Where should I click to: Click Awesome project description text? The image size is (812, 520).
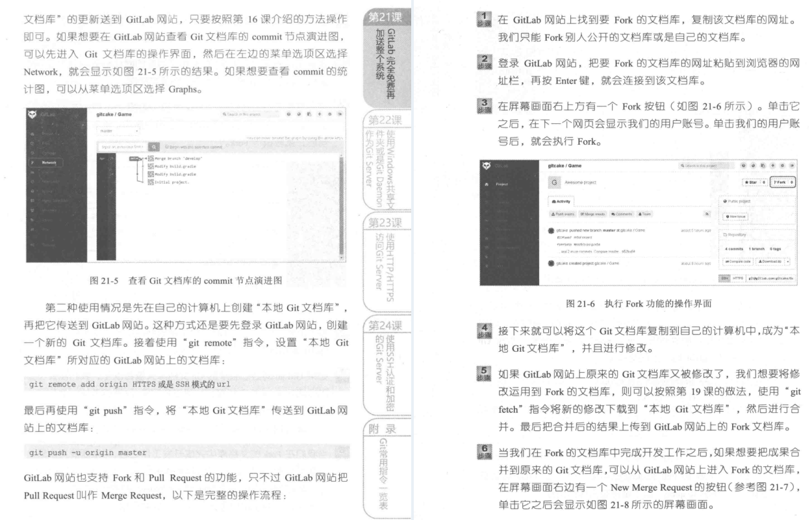(580, 182)
